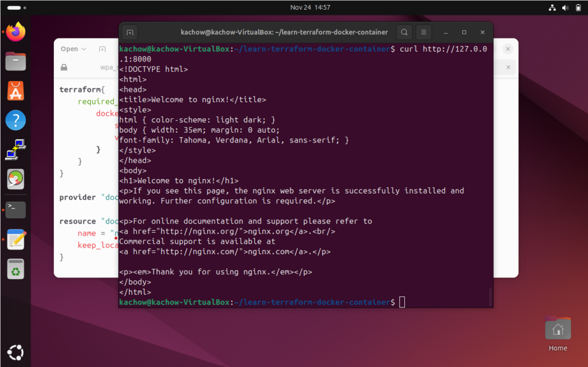The height and width of the screenshot is (367, 588).
Task: Open Activities workspace indicator
Action: pyautogui.click(x=17, y=7)
